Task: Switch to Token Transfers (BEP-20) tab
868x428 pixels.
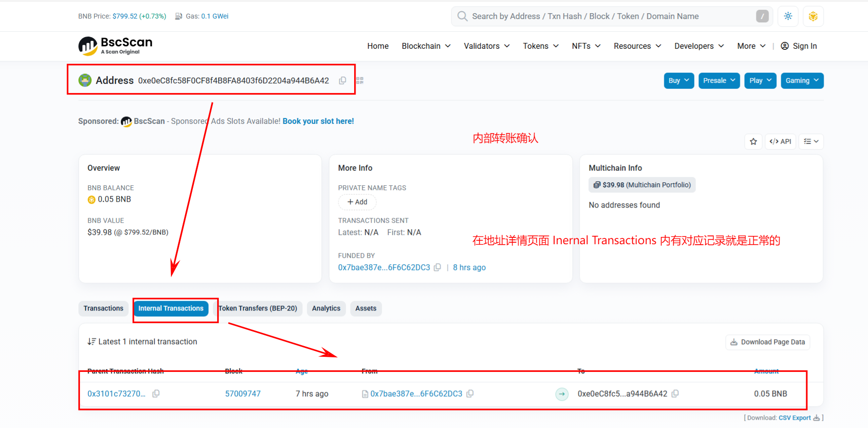Action: (x=258, y=308)
